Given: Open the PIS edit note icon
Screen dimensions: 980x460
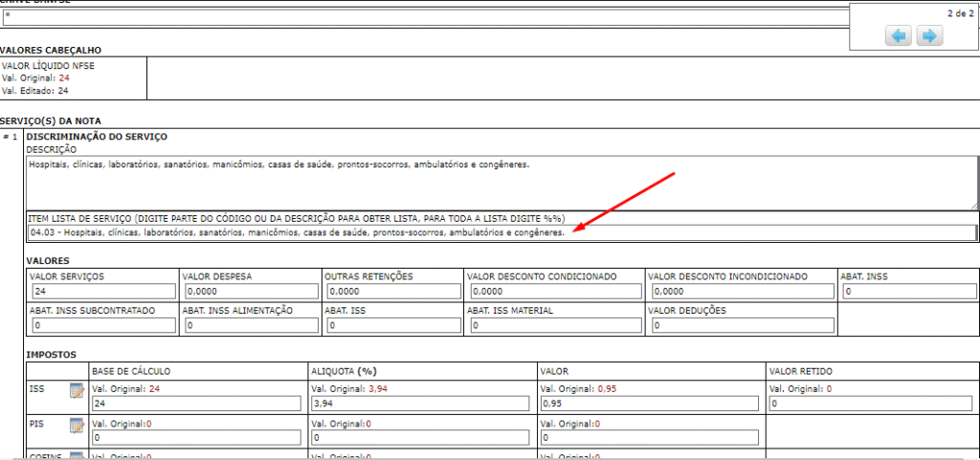Looking at the screenshot, I should [x=77, y=425].
